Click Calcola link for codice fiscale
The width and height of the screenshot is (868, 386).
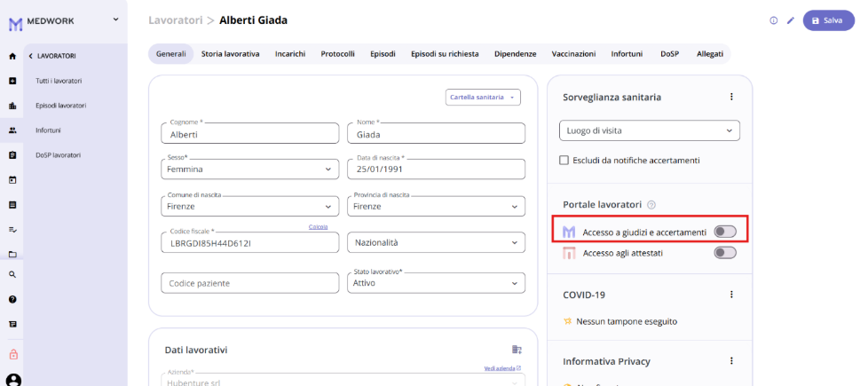pyautogui.click(x=319, y=227)
